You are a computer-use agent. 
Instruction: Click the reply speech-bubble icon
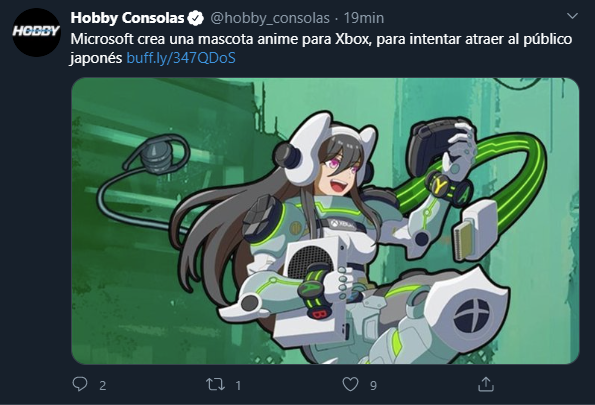click(80, 384)
